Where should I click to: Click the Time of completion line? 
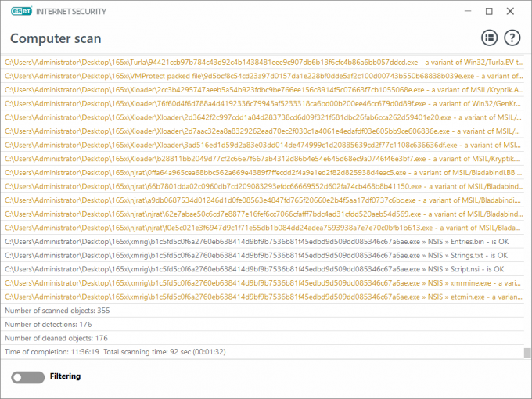(264, 352)
